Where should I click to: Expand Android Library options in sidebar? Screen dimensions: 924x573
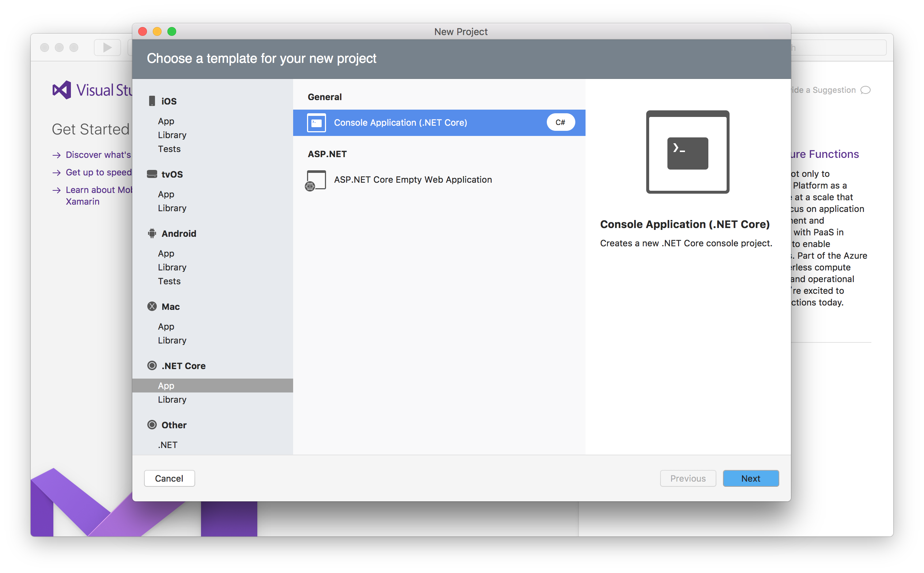pos(173,267)
